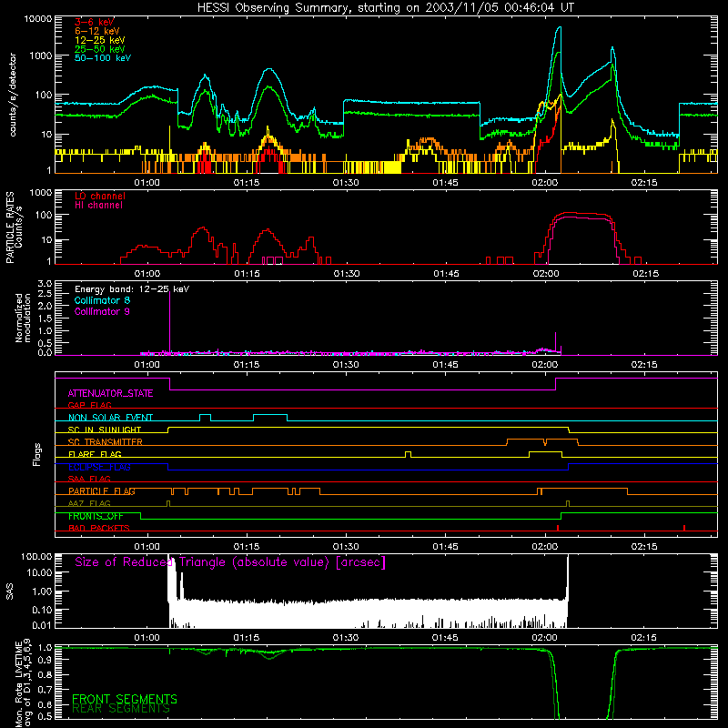This screenshot has width=728, height=728.
Task: Click the short FLARE_FLAG pulse near 01:40
Action: (408, 454)
